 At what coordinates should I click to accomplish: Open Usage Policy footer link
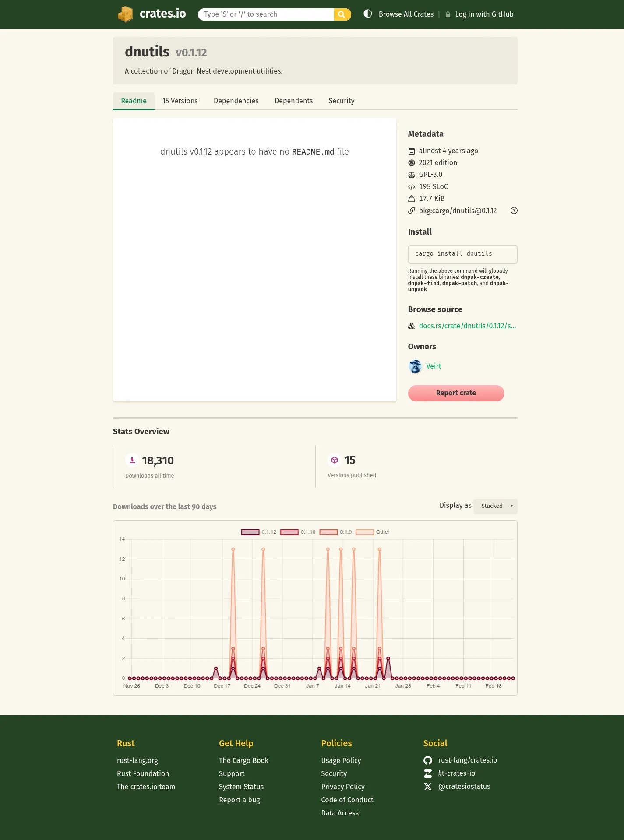(341, 761)
